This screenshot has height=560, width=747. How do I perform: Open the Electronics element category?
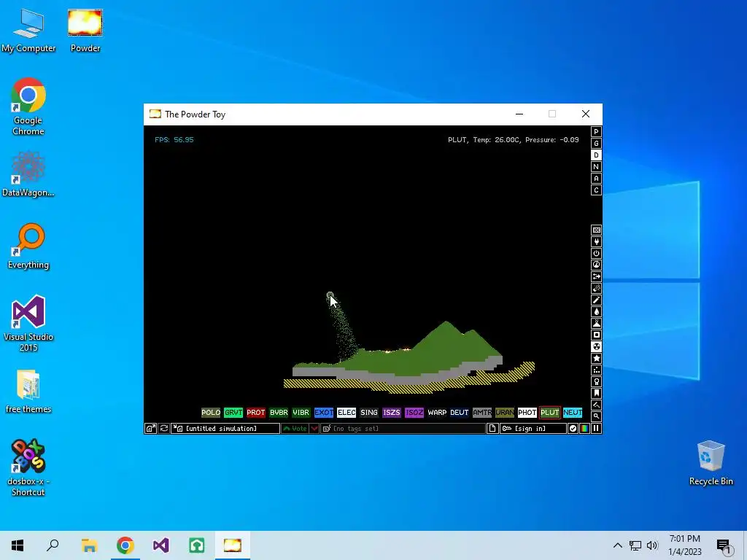(596, 242)
